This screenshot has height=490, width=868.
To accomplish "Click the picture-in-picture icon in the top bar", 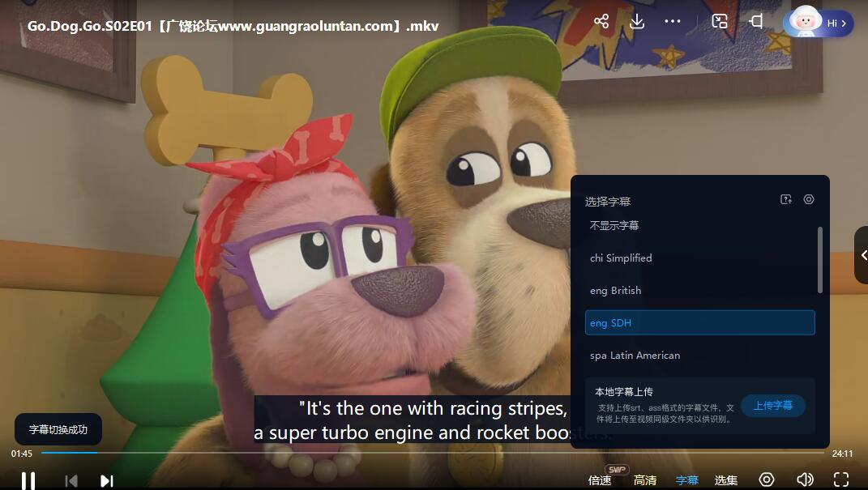I will pos(720,22).
